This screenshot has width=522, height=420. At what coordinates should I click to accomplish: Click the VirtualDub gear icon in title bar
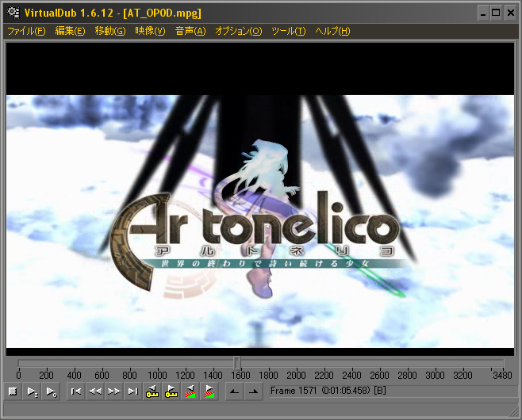(13, 13)
